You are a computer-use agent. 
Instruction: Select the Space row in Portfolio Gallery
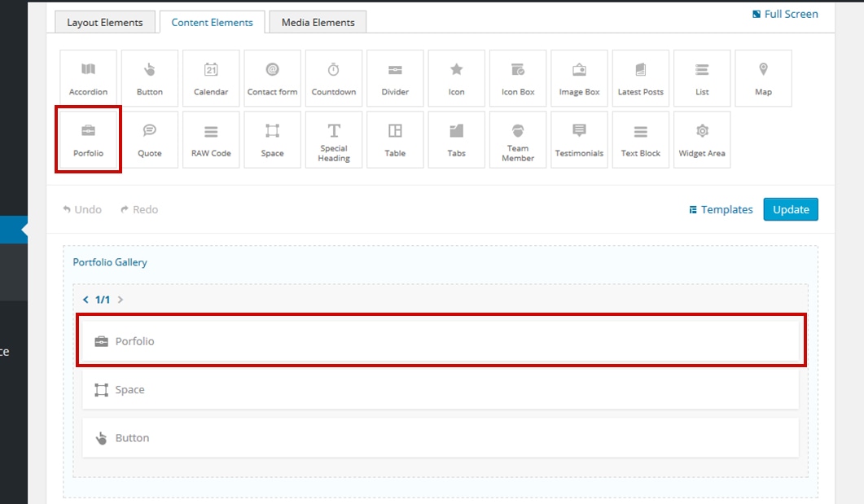441,389
